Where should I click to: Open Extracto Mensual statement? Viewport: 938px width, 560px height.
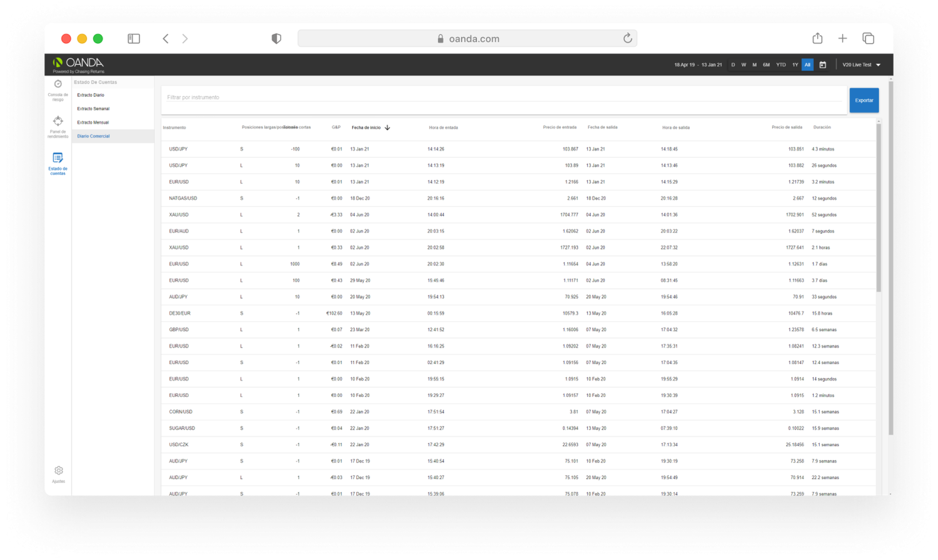93,122
